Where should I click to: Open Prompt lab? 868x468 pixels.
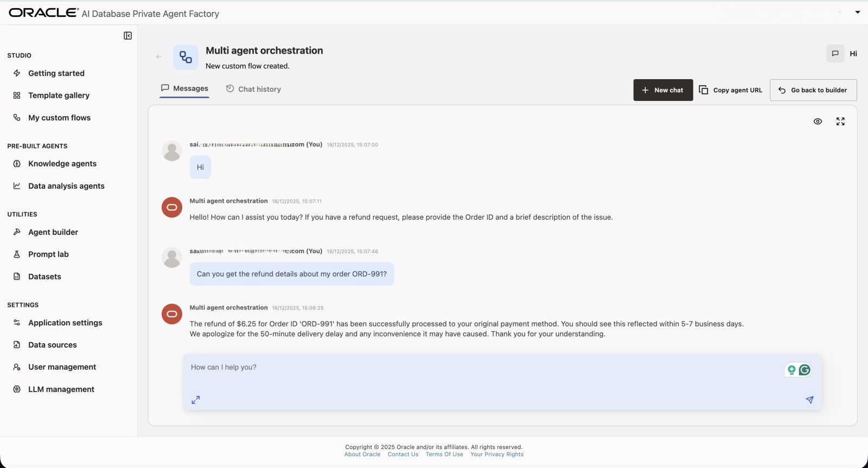pos(48,254)
